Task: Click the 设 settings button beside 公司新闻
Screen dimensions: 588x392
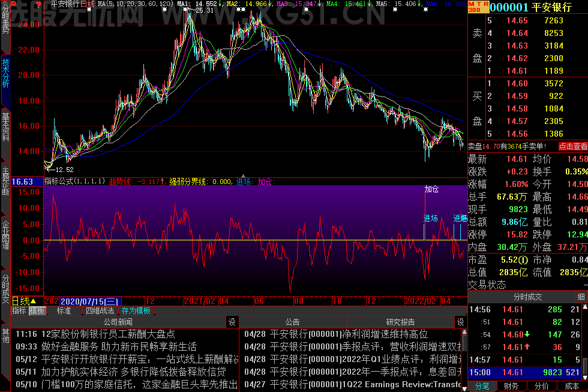Action: 232,322
